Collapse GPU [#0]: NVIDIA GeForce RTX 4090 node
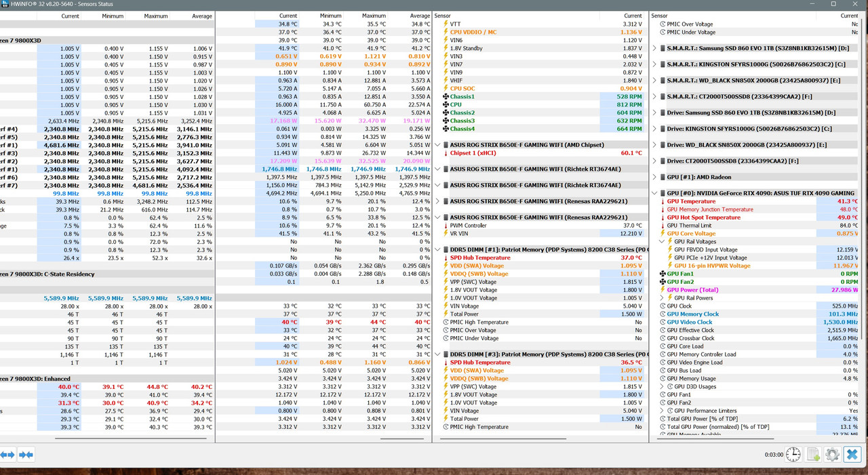 (654, 193)
